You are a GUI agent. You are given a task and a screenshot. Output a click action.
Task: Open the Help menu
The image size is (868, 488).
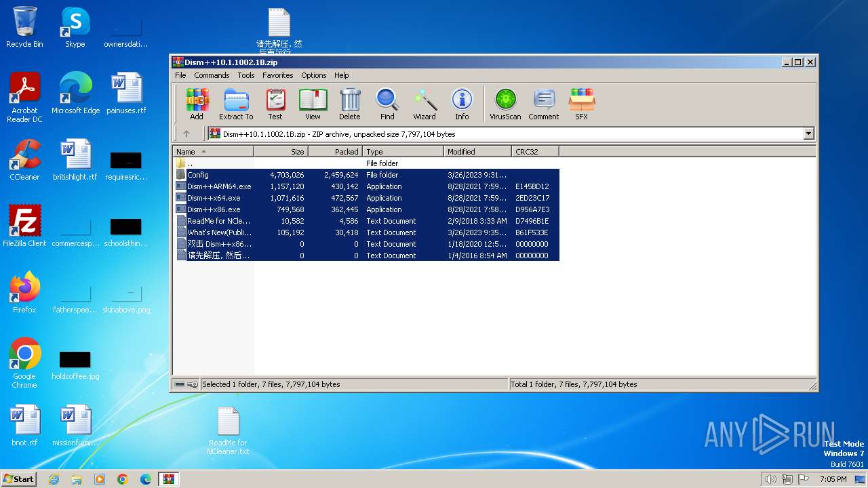tap(342, 75)
